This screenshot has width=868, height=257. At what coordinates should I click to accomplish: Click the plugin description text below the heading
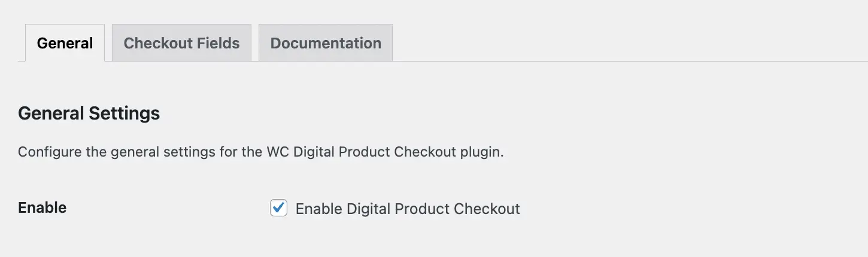[x=261, y=152]
